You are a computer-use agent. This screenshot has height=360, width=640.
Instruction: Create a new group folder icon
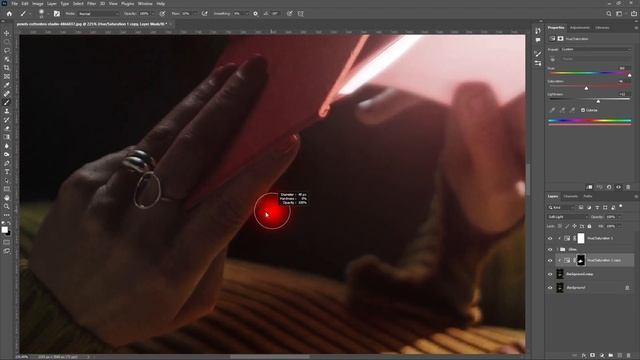point(611,356)
